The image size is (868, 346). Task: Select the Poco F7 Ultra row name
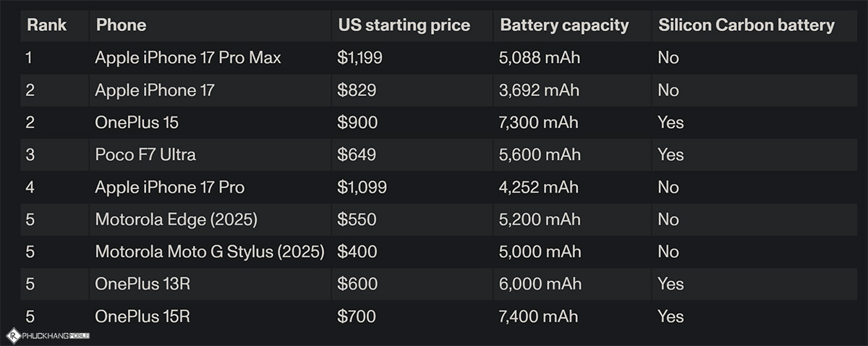tap(145, 155)
